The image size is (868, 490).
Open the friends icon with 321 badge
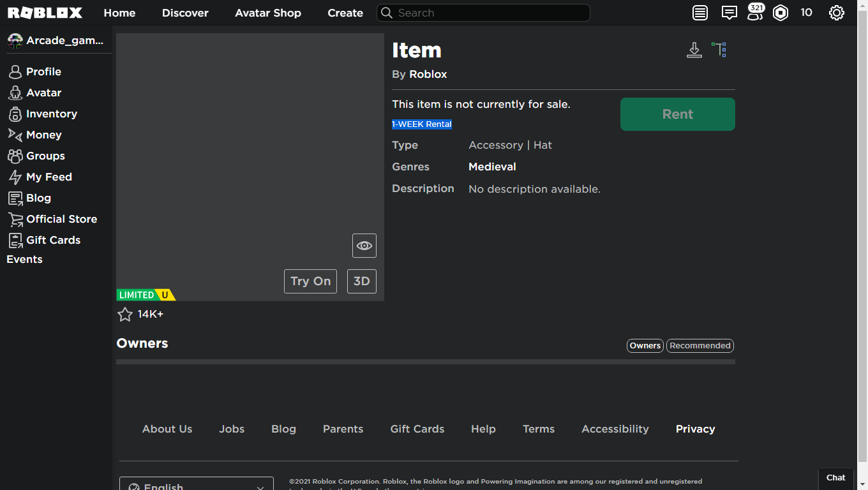(755, 13)
